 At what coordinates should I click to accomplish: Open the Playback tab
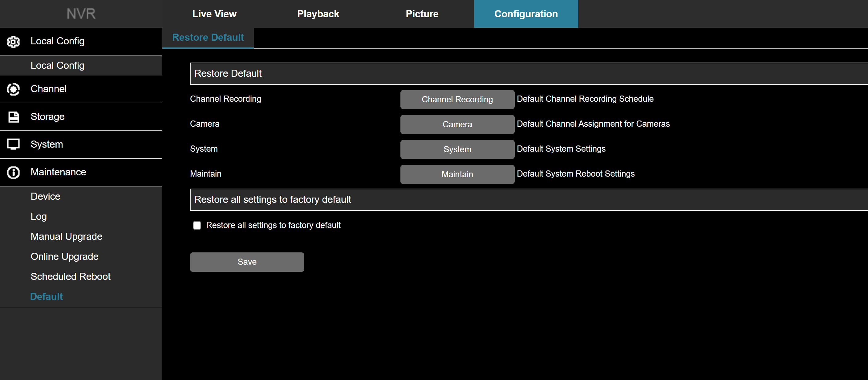coord(318,14)
